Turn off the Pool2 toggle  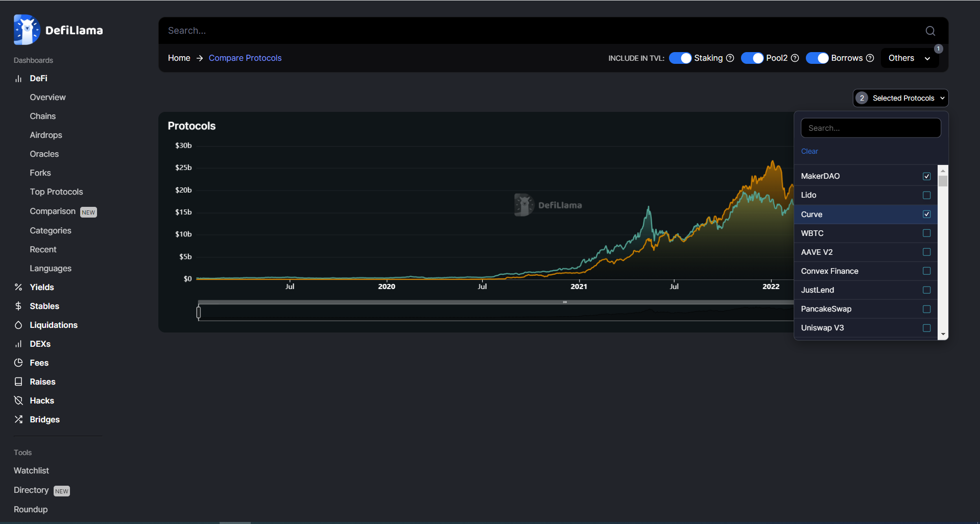[752, 58]
